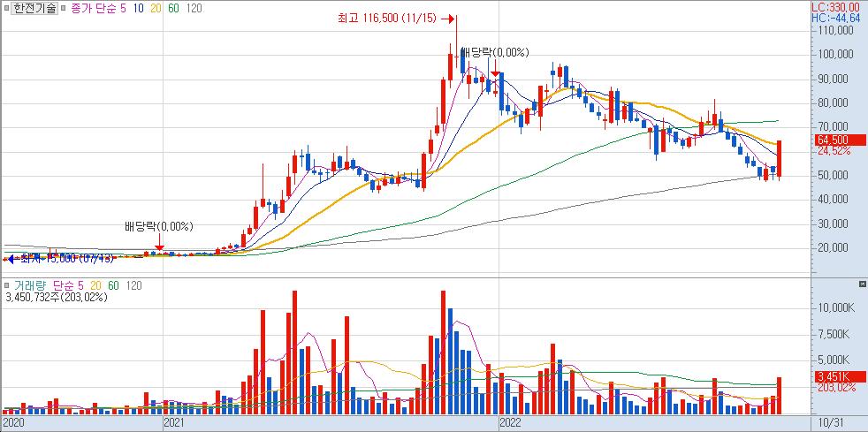Click the square marker before 종가 단순

pos(65,8)
